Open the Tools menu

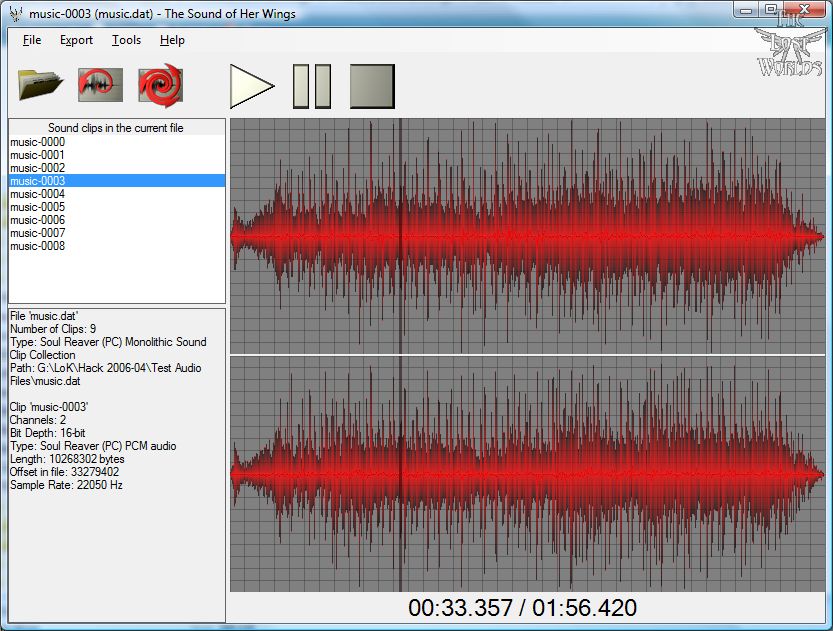coord(126,40)
